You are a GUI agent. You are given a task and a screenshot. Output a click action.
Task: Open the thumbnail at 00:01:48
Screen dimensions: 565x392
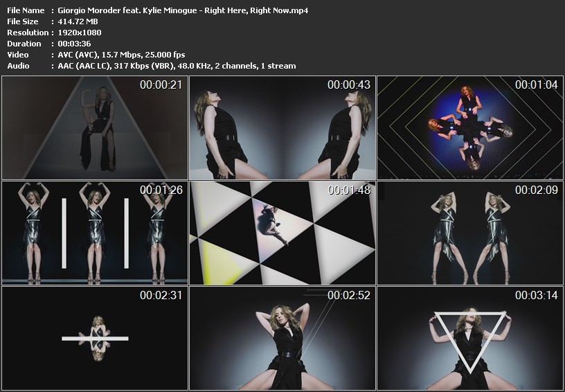(282, 233)
